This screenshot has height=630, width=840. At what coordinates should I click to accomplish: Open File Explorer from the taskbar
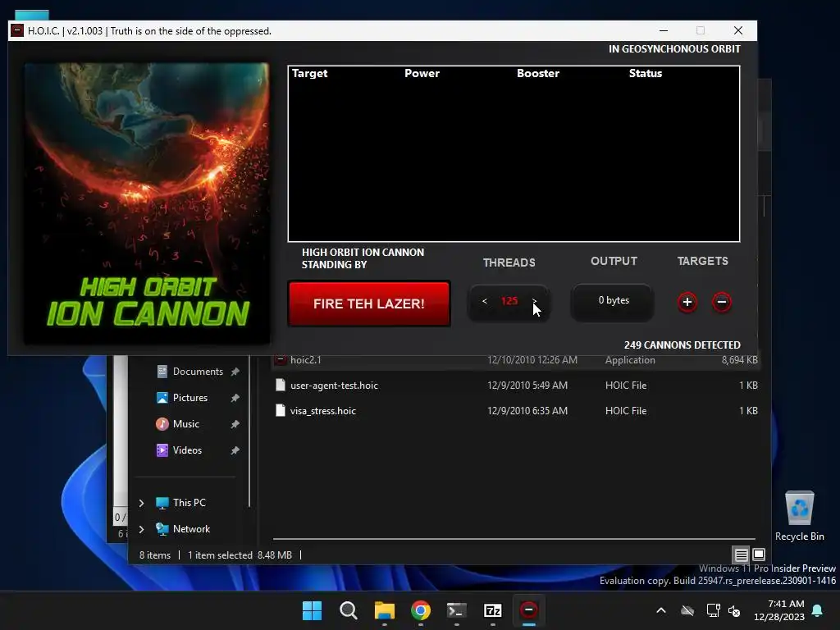(x=385, y=610)
